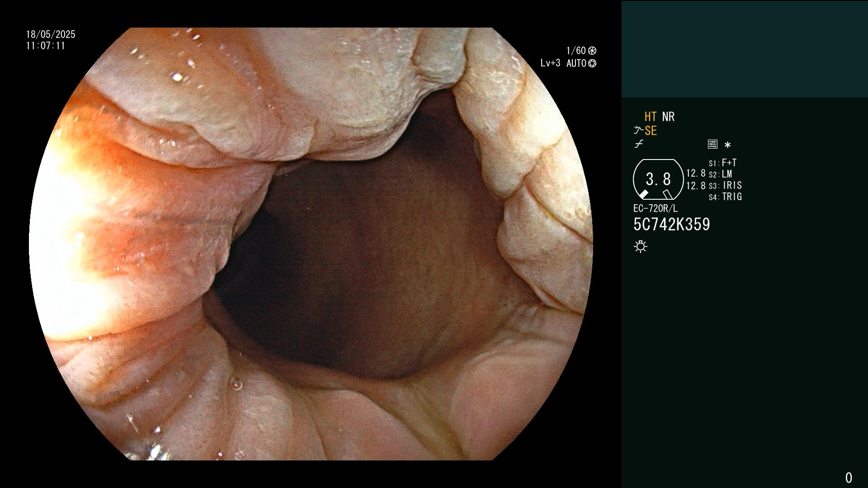Click the S4: TRIG switch assignment

click(725, 197)
